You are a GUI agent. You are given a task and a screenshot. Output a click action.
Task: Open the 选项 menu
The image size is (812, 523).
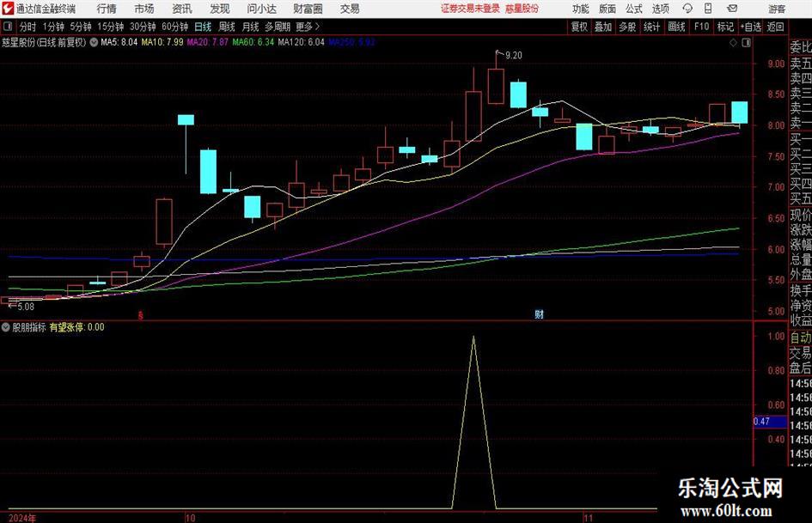click(x=660, y=9)
